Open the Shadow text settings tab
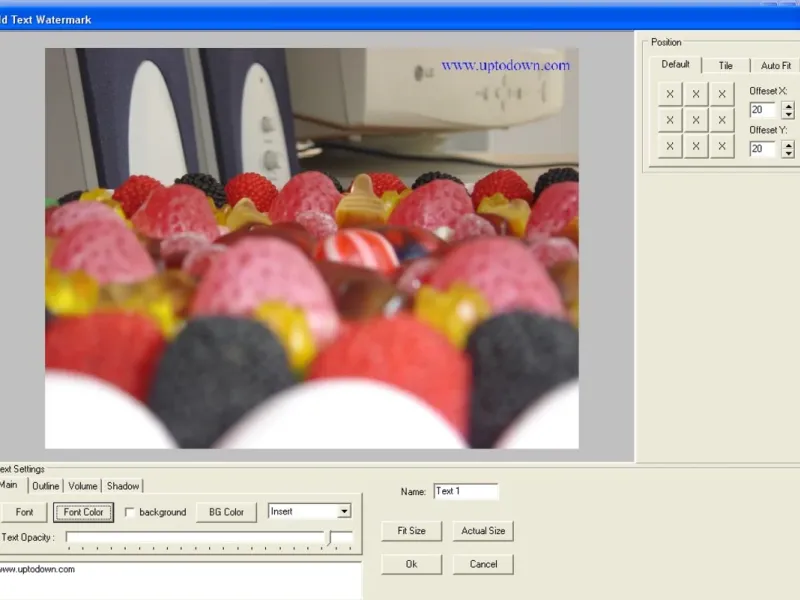Image resolution: width=800 pixels, height=600 pixels. [x=123, y=486]
